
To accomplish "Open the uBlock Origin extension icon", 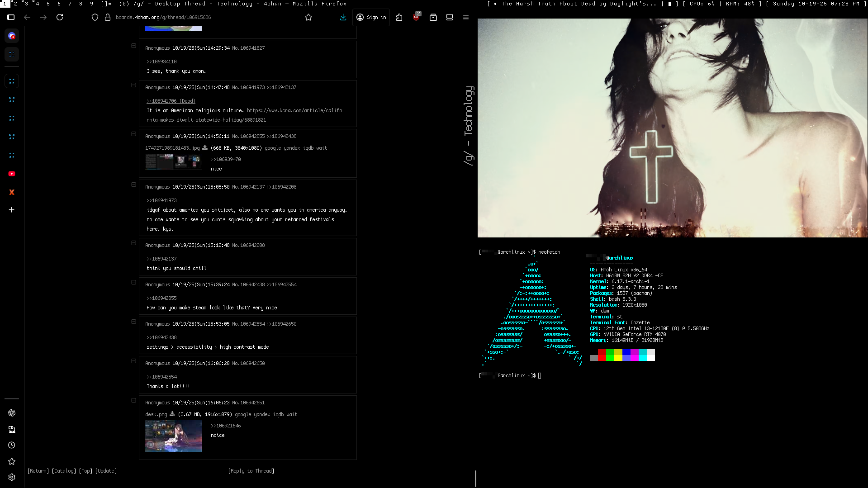I will (416, 17).
